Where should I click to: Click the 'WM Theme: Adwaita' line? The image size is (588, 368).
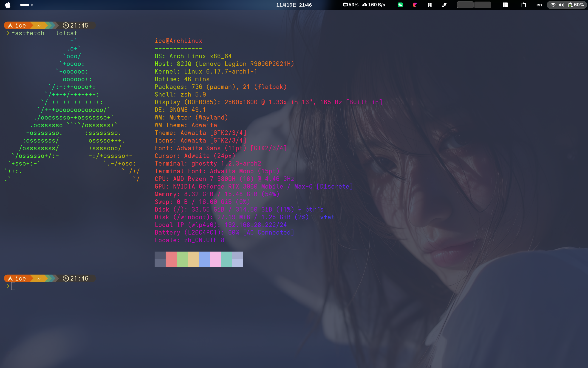186,125
